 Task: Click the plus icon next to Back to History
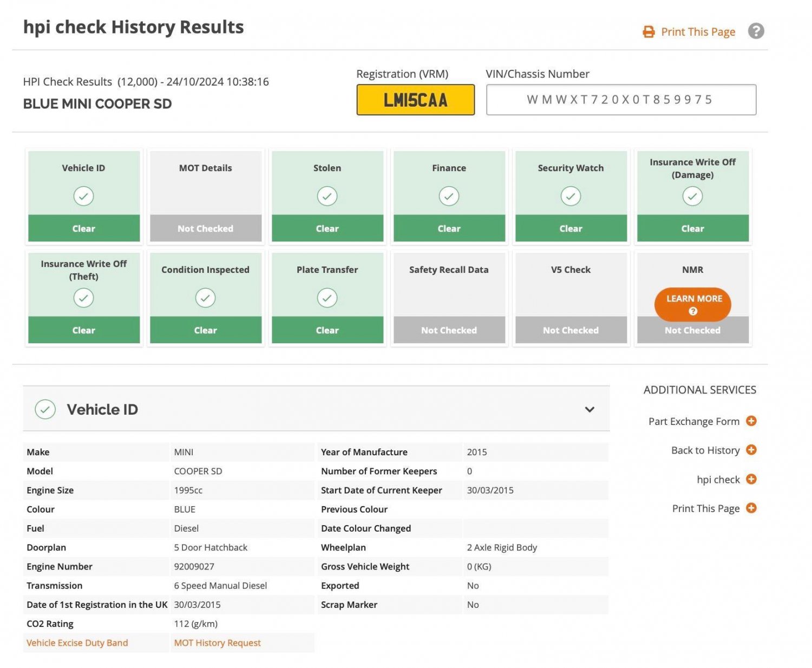click(751, 450)
